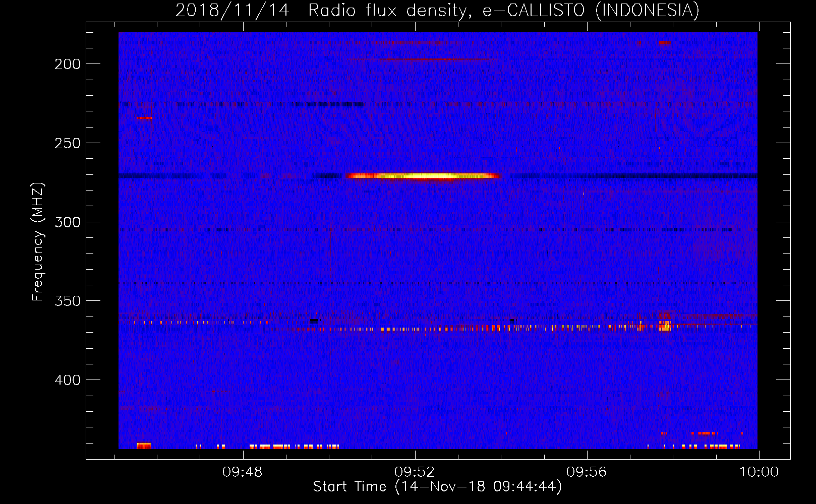Image resolution: width=816 pixels, height=504 pixels.
Task: Click the 09:48 time tick label
Action: coord(243,472)
